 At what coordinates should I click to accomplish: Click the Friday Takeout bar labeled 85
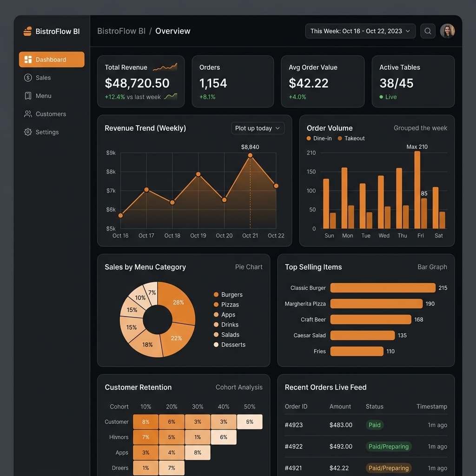(424, 213)
